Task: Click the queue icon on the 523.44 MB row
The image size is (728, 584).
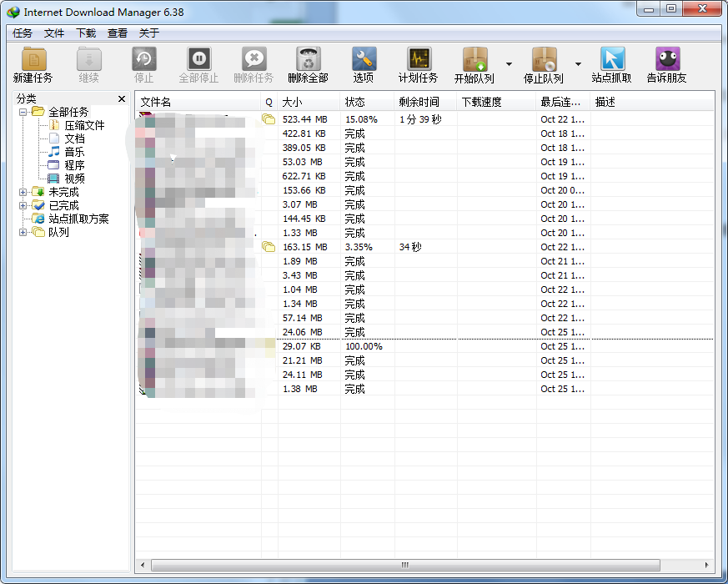Action: pyautogui.click(x=269, y=119)
